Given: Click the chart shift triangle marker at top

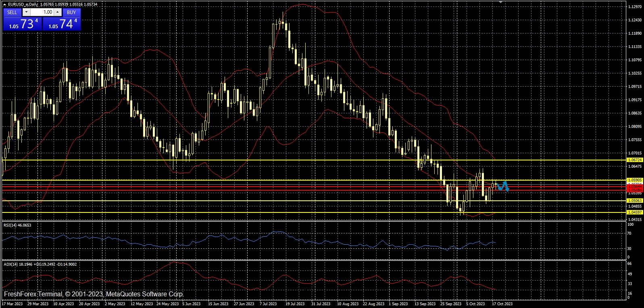Looking at the screenshot, I should point(500,2).
